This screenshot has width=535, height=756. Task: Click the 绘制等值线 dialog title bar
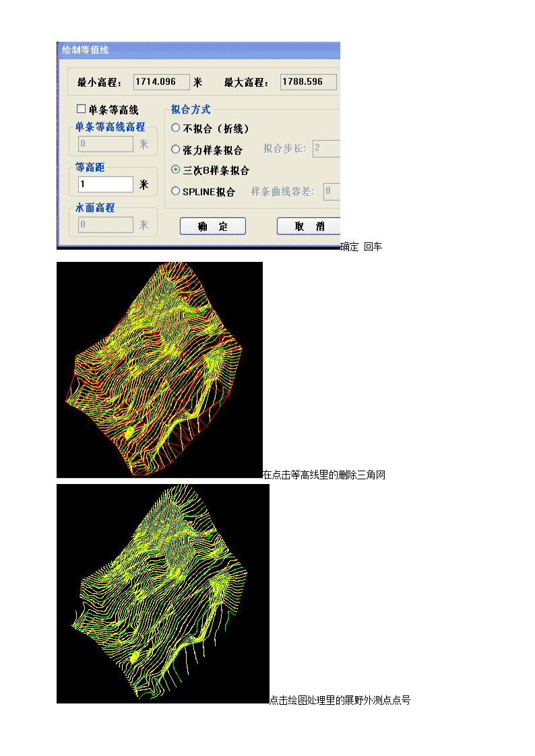(x=199, y=50)
